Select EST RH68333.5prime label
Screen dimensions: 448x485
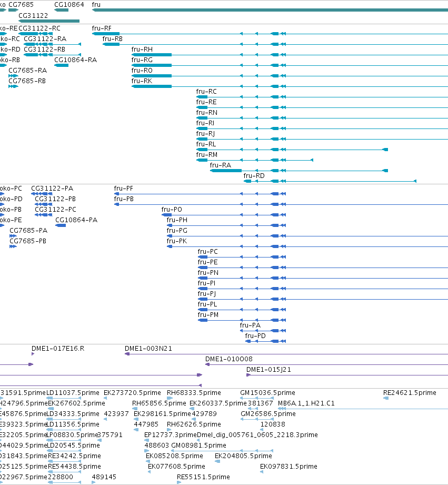click(194, 392)
